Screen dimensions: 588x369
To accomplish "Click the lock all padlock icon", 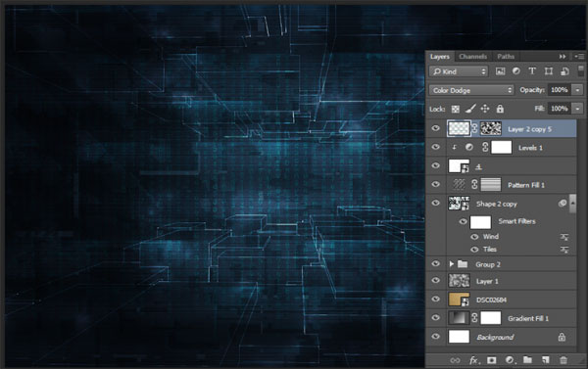I will tap(500, 109).
